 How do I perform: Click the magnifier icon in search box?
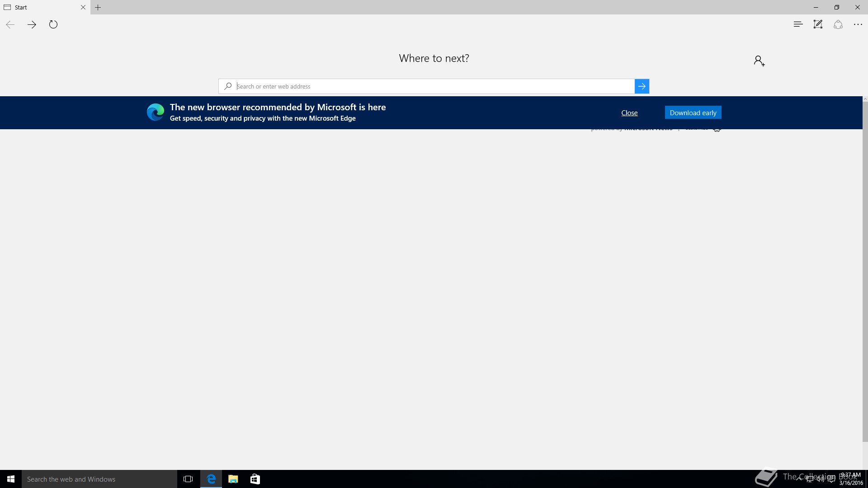[228, 86]
